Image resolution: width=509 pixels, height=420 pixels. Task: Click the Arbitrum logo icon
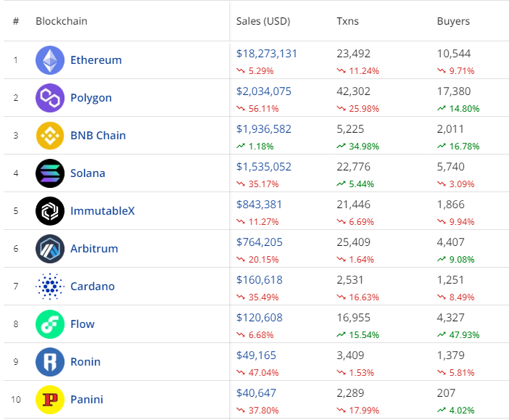(x=50, y=249)
